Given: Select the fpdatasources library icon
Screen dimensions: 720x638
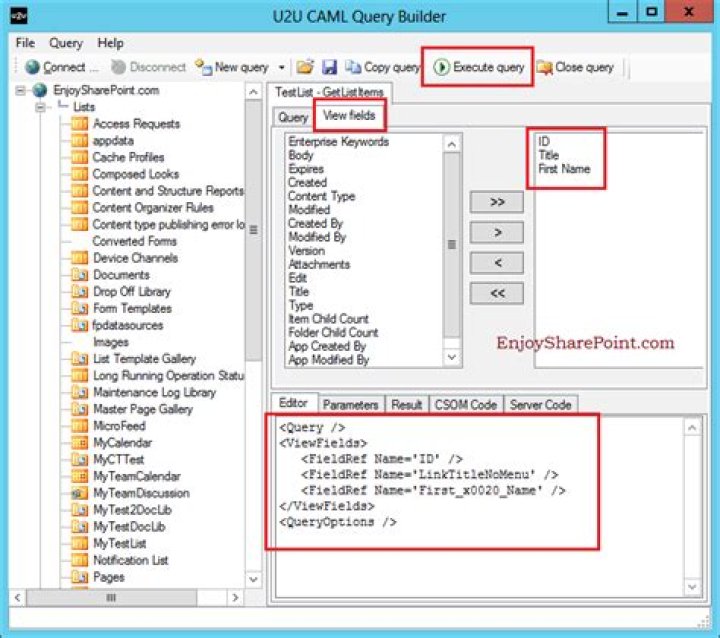Looking at the screenshot, I should 79,325.
